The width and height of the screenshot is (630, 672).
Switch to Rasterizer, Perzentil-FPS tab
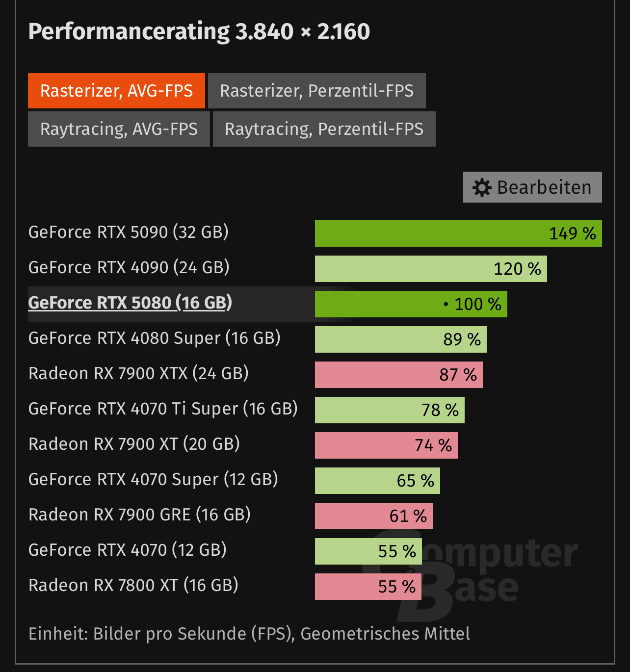point(316,91)
